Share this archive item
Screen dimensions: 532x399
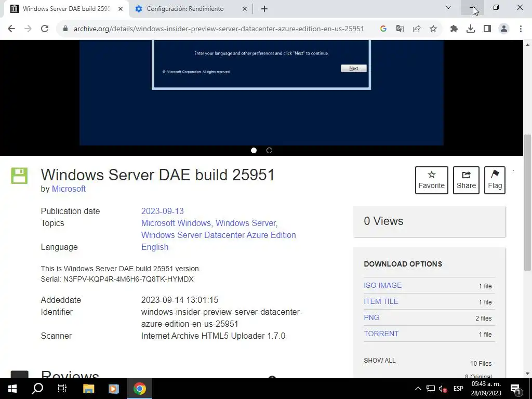click(x=466, y=180)
